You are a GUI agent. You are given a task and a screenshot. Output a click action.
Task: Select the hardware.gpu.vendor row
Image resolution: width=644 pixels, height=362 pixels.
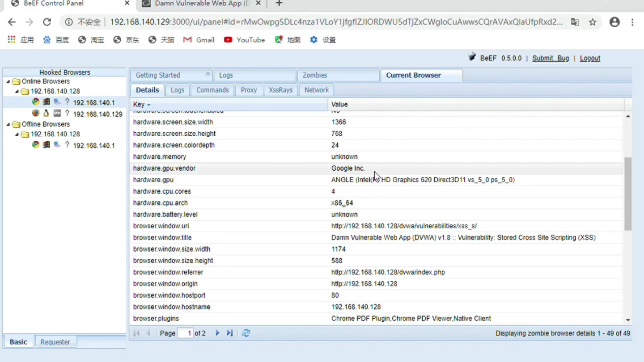(377, 168)
